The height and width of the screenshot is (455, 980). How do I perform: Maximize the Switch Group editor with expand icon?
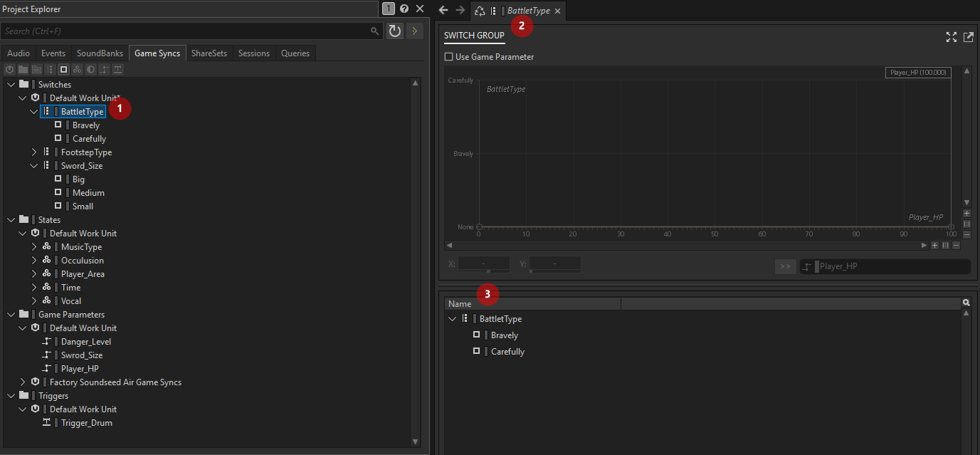(952, 37)
